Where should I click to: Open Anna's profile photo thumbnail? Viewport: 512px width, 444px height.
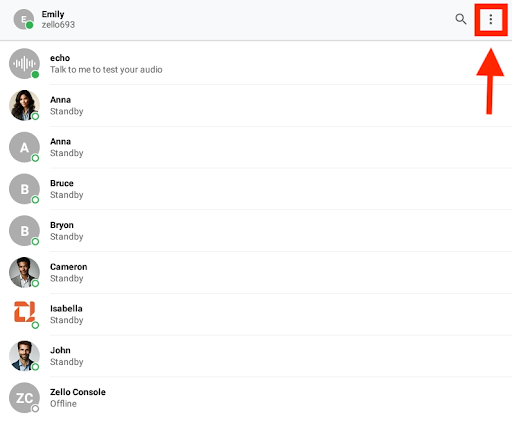click(x=24, y=105)
